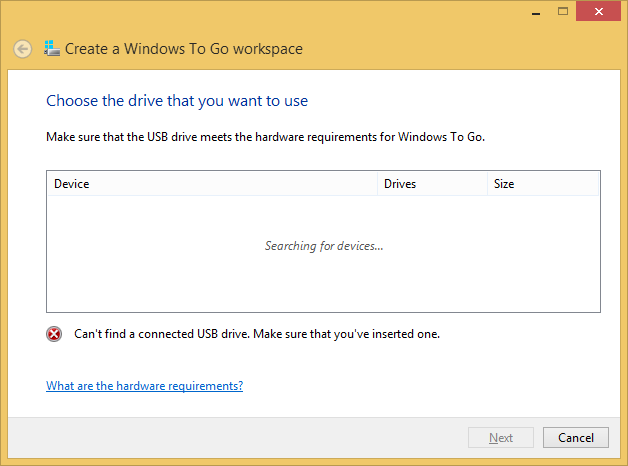Click the red error X icon
The image size is (628, 466).
point(54,334)
